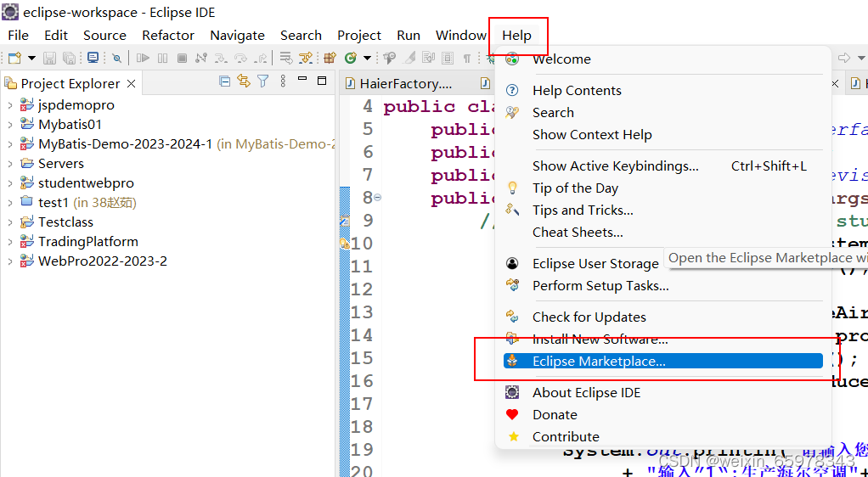The height and width of the screenshot is (477, 868).
Task: Click the forward navigation arrow in toolbar
Action: tap(844, 58)
